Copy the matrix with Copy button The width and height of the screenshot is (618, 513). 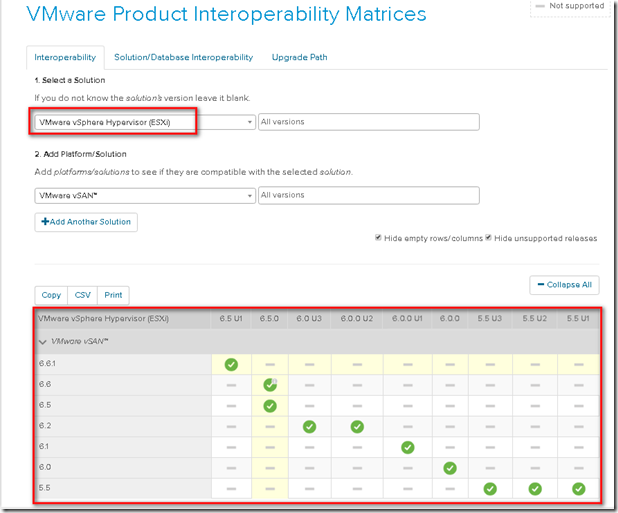[x=51, y=295]
